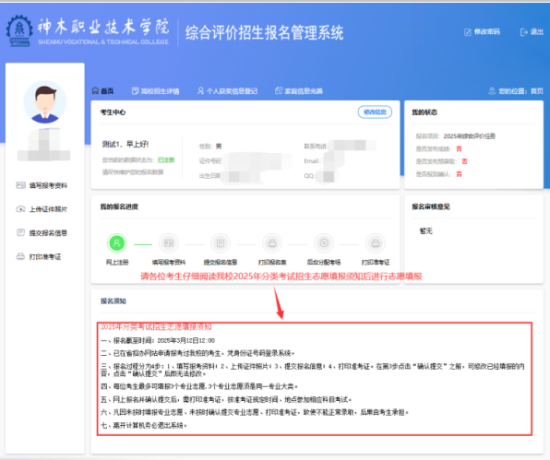This screenshot has width=550, height=460.
Task: Click the 首页 breadcrumb after 您的位置
Action: [x=537, y=91]
